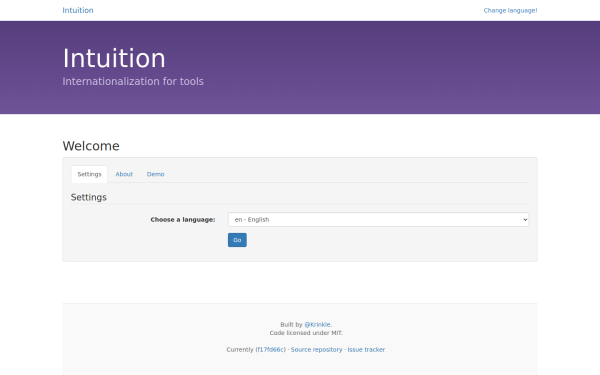Click the Settings section heading
This screenshot has width=600, height=375.
[88, 197]
